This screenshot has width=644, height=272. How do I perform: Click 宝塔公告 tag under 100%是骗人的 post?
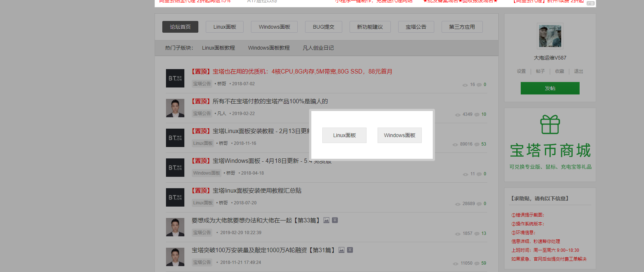pos(202,114)
